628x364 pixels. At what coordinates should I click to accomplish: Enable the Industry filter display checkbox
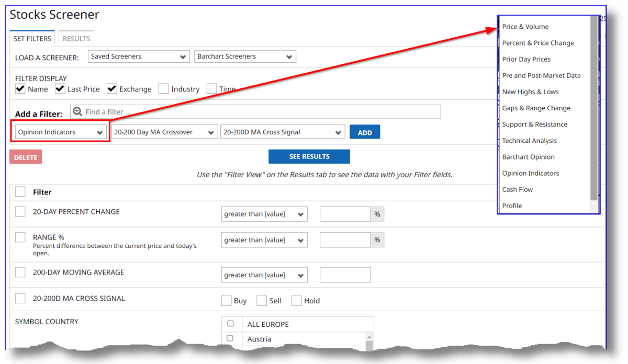163,88
